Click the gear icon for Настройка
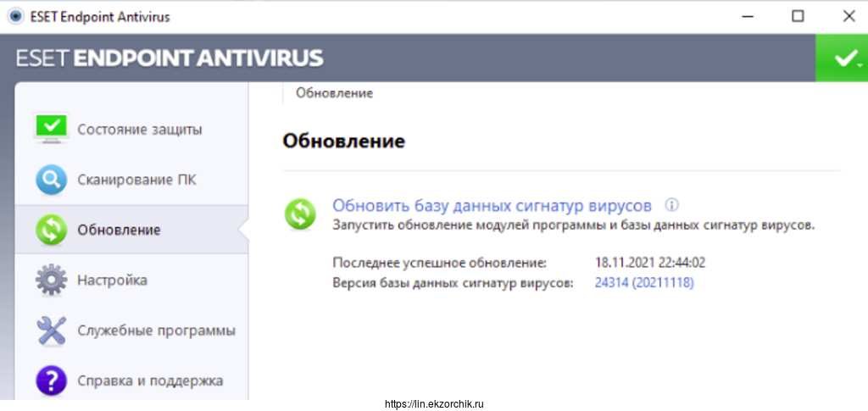Viewport: 868px width, 411px height. tap(51, 280)
